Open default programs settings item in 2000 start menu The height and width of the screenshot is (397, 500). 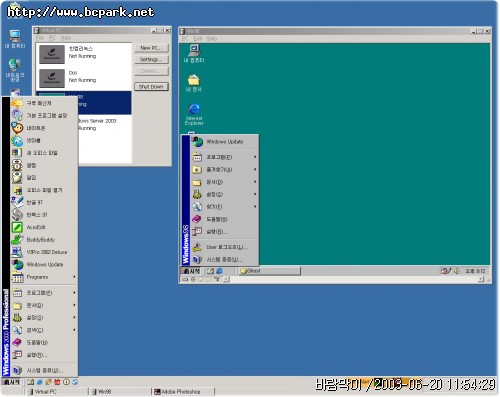(x=44, y=116)
